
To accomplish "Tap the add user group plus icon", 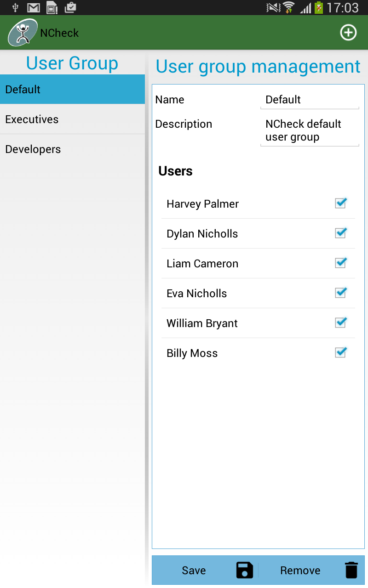I will coord(348,33).
